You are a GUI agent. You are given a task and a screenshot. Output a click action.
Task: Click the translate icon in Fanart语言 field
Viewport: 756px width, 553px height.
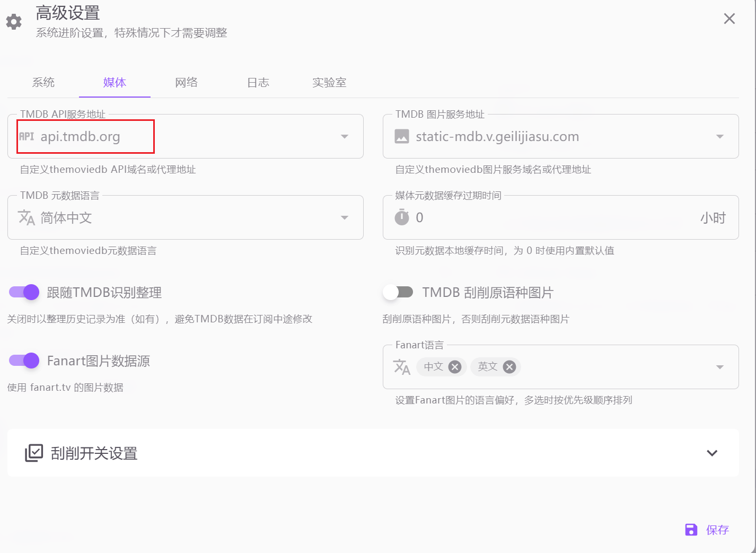402,367
